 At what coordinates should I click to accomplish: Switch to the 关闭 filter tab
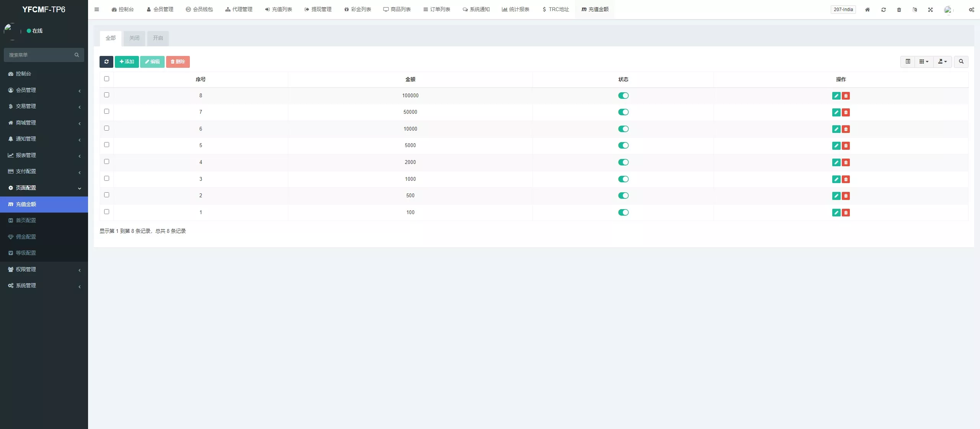[134, 38]
